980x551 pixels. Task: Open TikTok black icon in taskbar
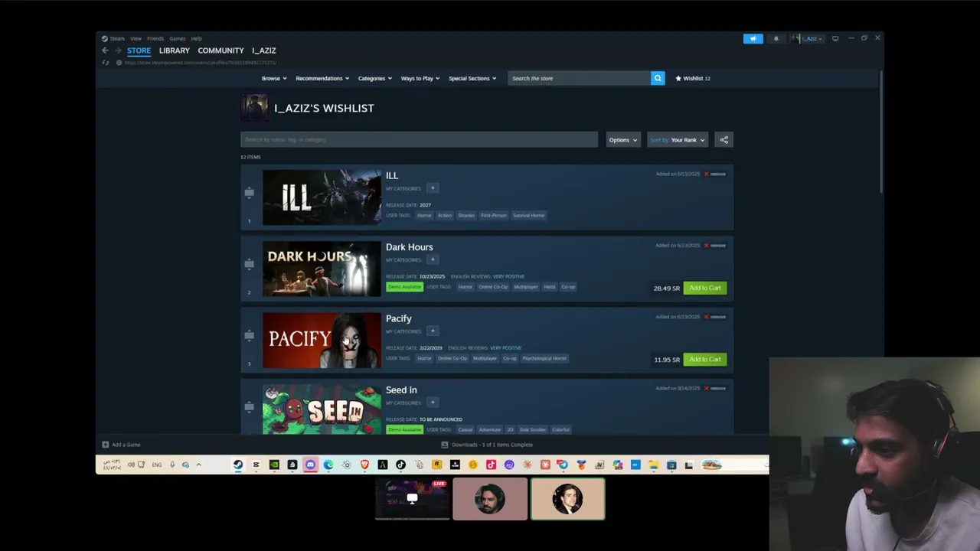[x=400, y=465]
